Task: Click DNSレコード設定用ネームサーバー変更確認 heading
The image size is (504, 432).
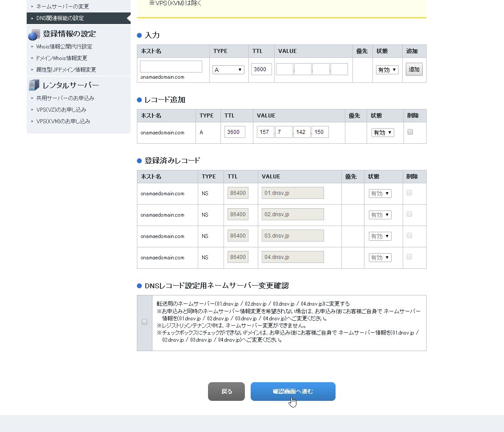Action: coord(216,286)
